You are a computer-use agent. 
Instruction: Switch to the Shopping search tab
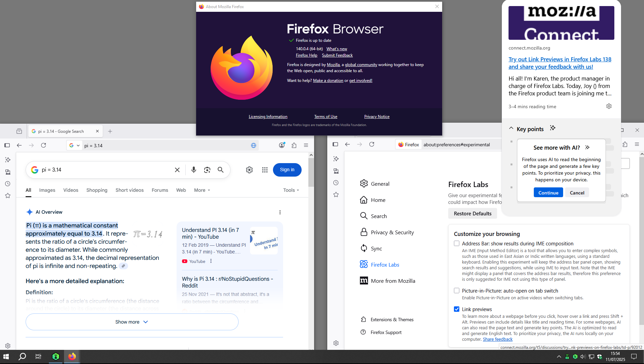pos(97,190)
